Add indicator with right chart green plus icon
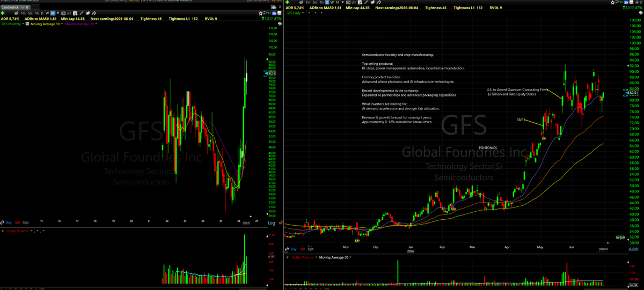 [x=287, y=2]
